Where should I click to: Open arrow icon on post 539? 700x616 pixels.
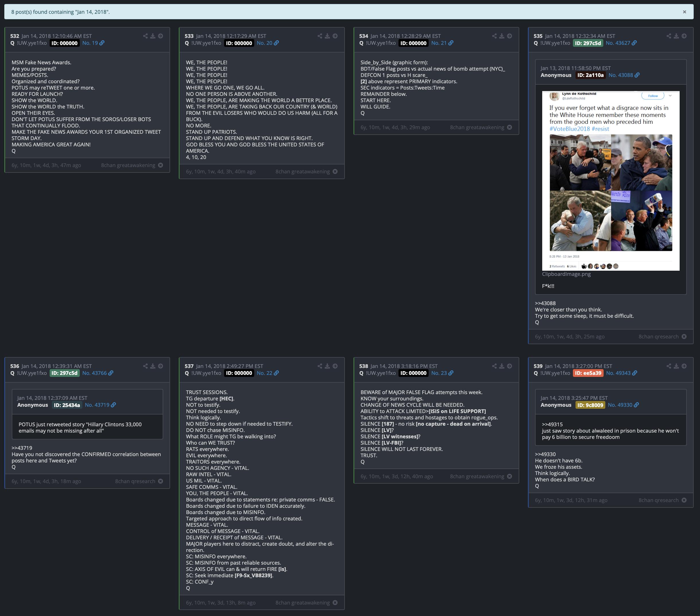pyautogui.click(x=684, y=366)
